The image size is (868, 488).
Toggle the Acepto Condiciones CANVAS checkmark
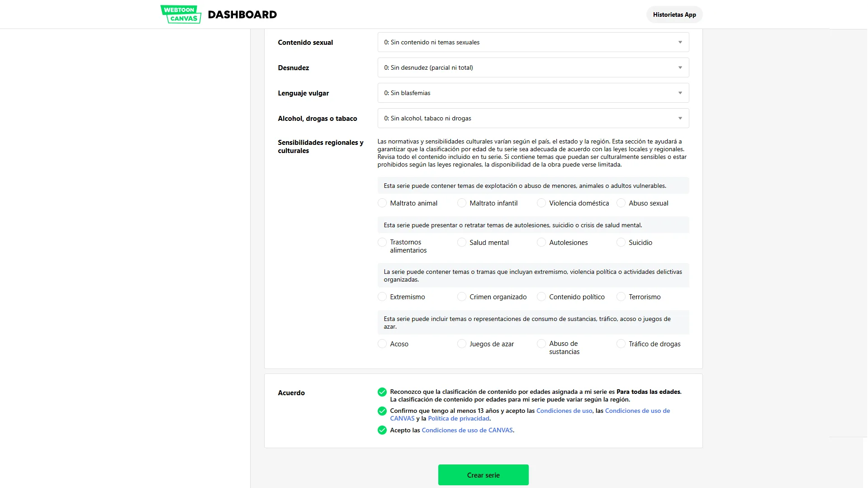[382, 430]
